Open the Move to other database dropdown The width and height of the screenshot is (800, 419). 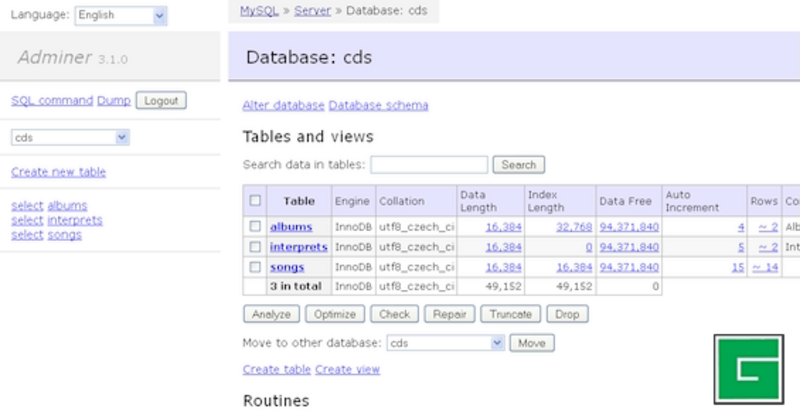[446, 343]
